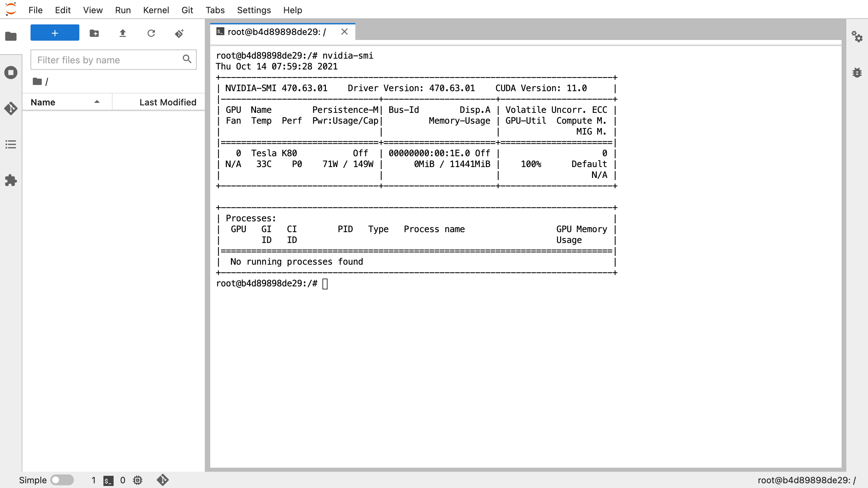Open the Extension Manager puzzle icon

(11, 181)
